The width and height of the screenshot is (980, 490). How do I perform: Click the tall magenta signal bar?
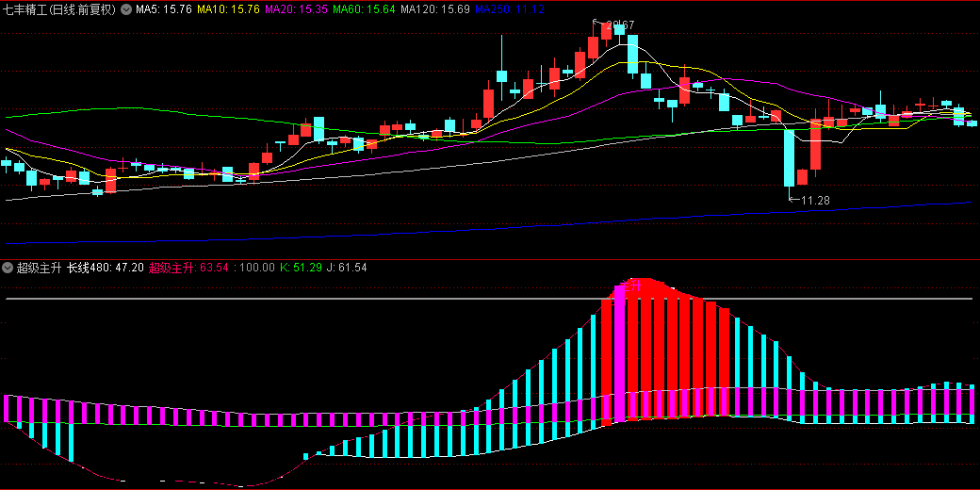point(619,351)
